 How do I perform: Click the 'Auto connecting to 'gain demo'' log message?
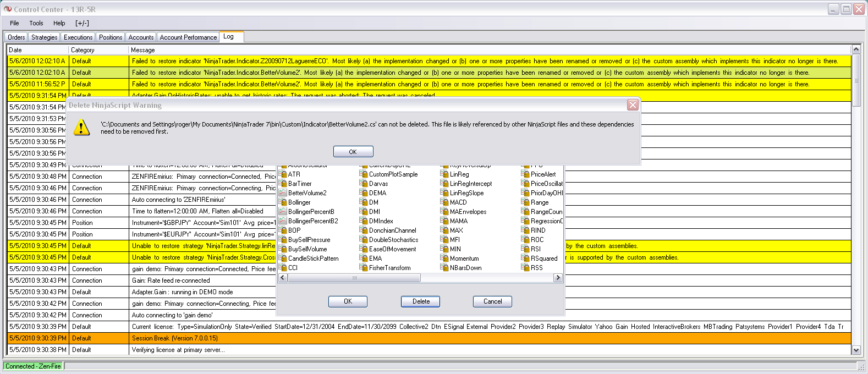click(x=172, y=315)
